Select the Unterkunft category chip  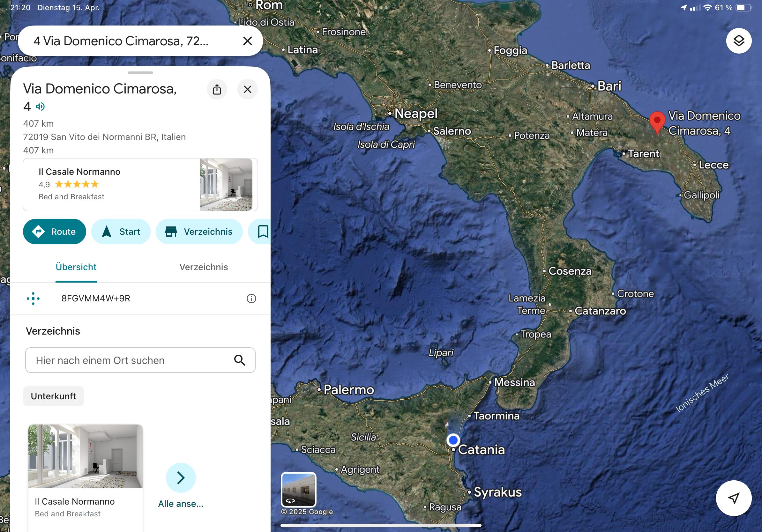click(53, 396)
